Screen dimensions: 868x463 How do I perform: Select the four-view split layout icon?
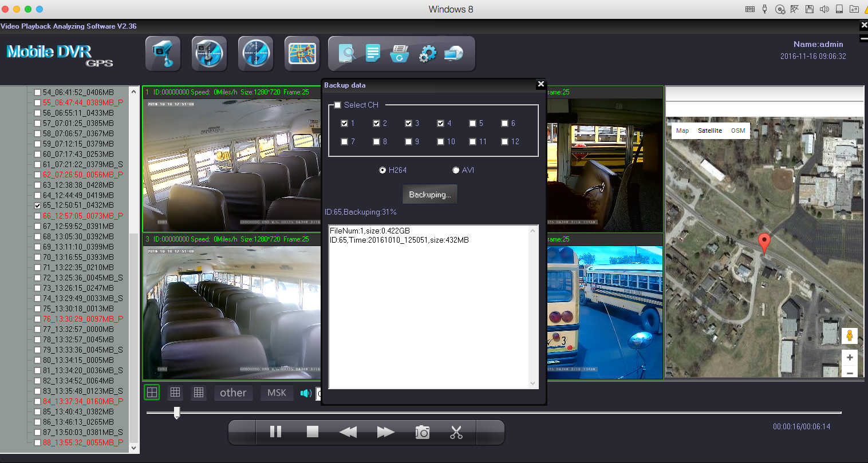(152, 393)
